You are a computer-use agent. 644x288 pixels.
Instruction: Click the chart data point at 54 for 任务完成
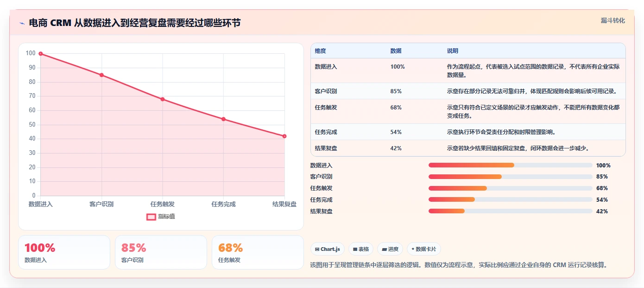tap(223, 119)
